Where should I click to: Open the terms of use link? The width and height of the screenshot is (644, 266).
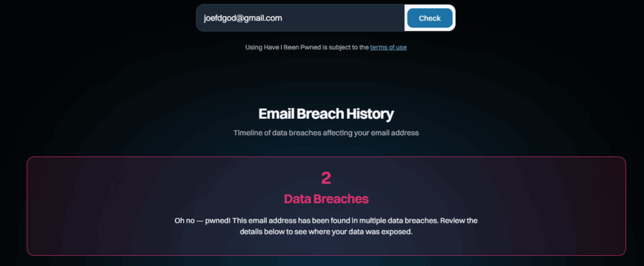coord(388,47)
